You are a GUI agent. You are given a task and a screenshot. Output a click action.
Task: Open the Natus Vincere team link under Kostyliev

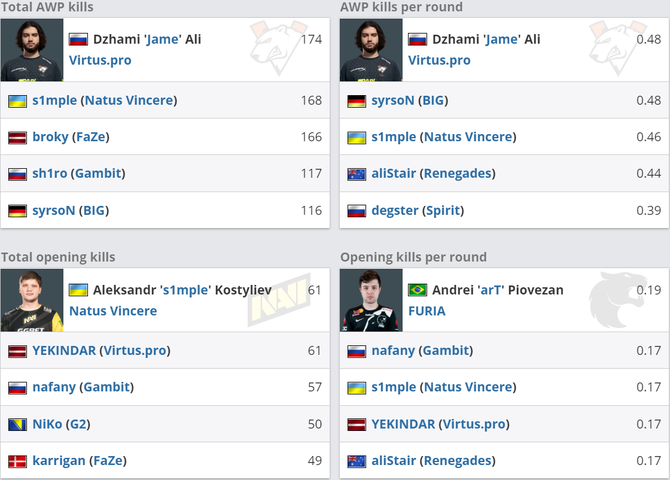pos(113,311)
